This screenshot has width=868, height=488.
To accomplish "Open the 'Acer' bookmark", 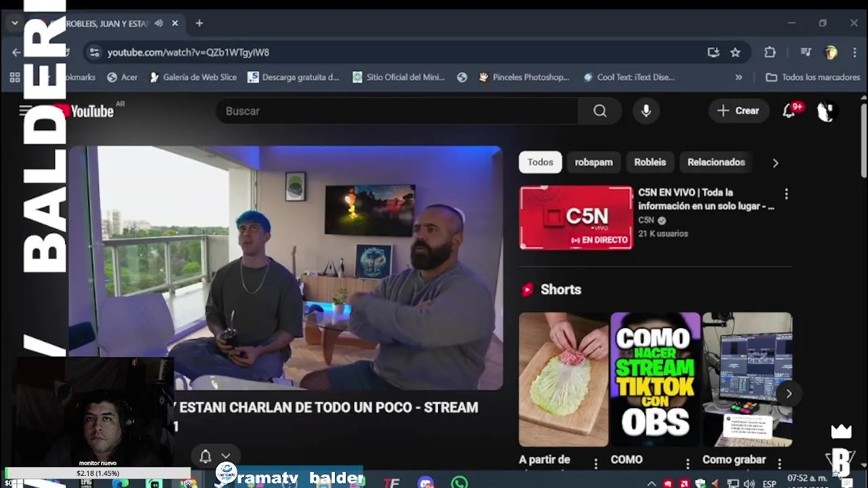I will coord(122,77).
